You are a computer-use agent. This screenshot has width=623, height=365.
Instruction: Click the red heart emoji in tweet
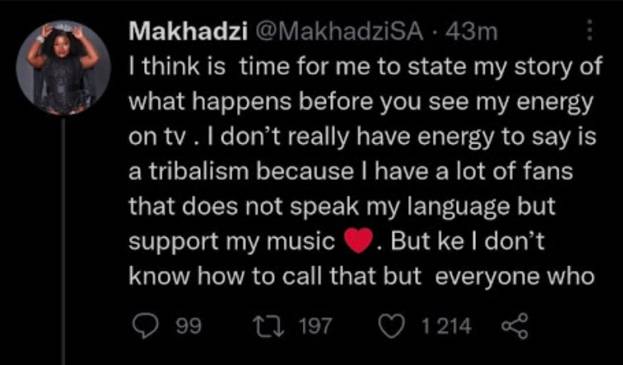[x=358, y=242]
